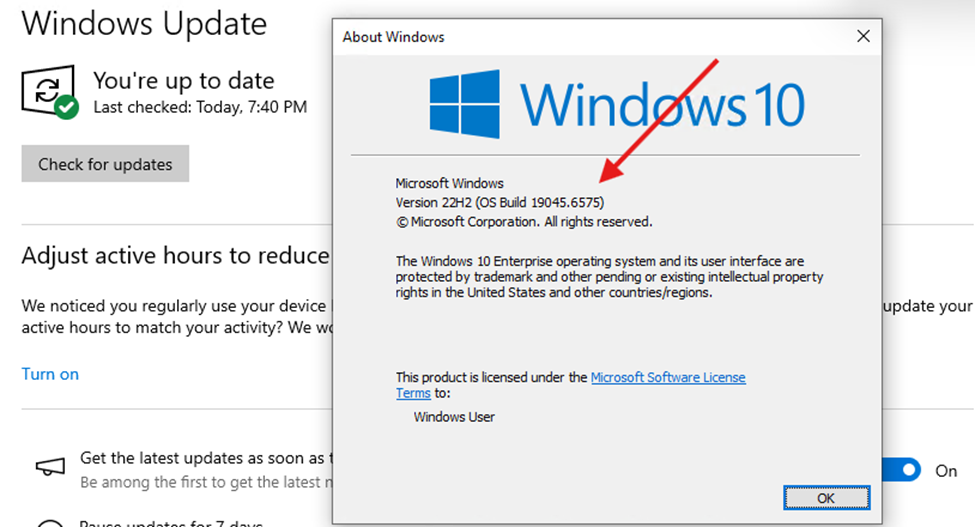The image size is (975, 527).
Task: Click the Turn on active hours link
Action: 50,374
